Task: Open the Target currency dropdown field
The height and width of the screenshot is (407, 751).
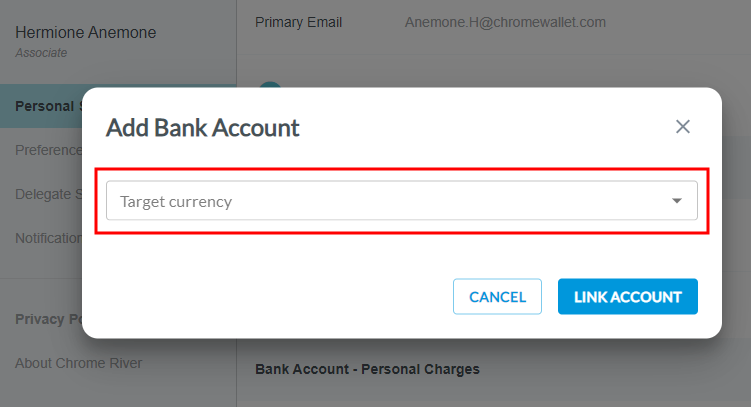Action: (400, 201)
